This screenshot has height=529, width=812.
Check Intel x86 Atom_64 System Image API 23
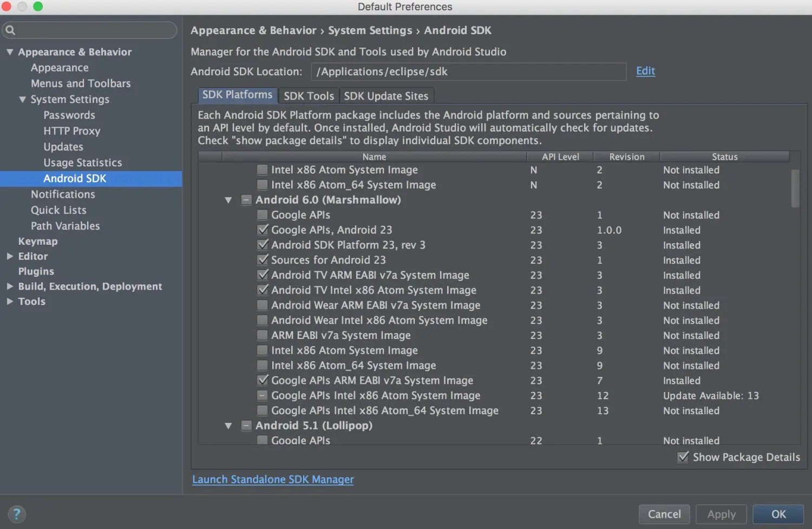262,365
